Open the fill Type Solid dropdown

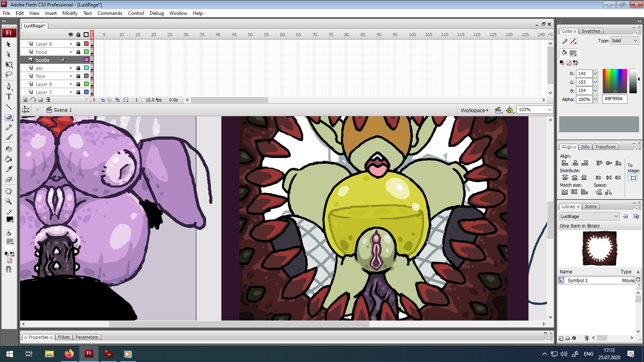point(625,41)
